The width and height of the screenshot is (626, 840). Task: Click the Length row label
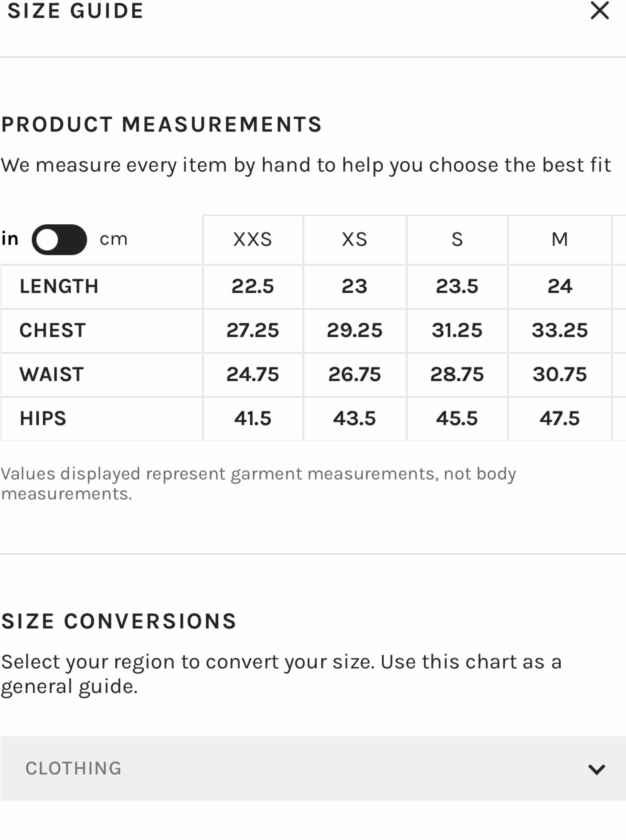[x=59, y=286]
